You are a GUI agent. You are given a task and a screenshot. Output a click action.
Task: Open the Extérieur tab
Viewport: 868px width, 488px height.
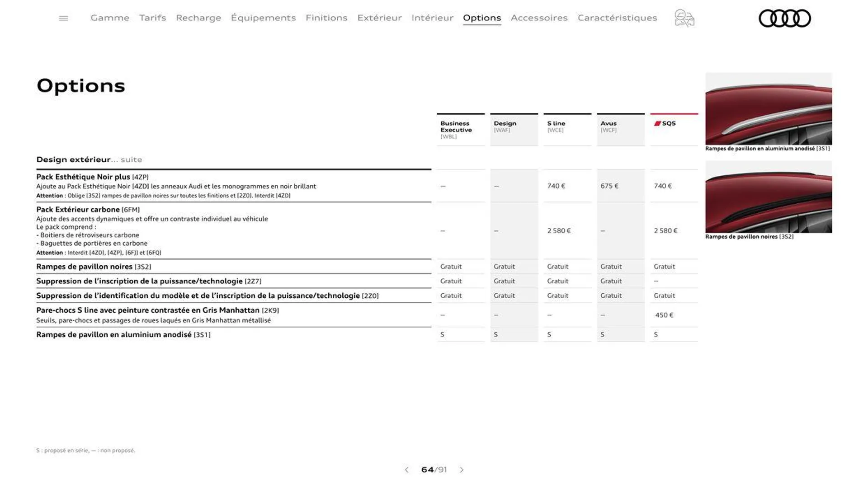379,18
